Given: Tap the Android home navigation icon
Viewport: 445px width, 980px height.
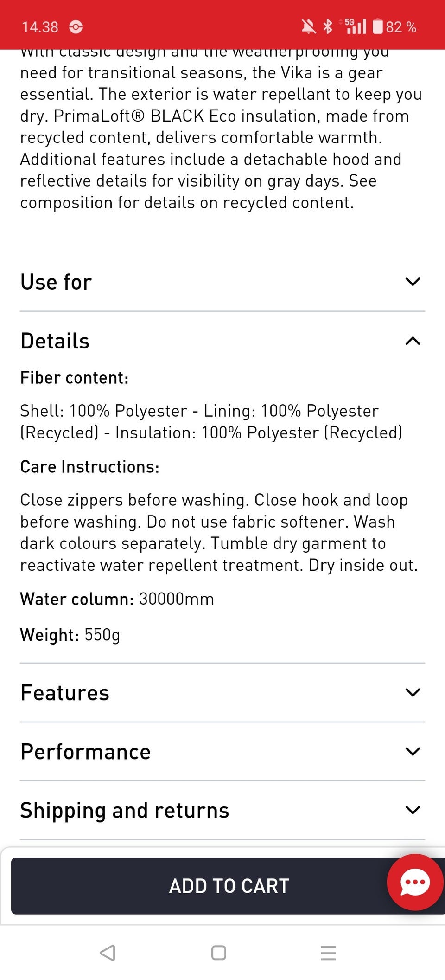Looking at the screenshot, I should [x=219, y=953].
